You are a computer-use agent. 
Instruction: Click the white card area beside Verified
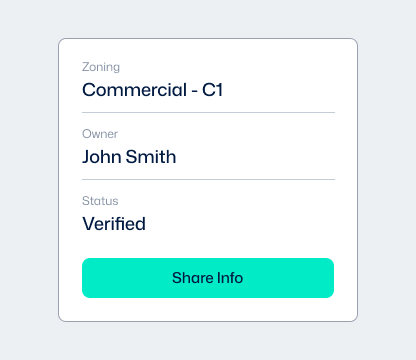point(240,224)
